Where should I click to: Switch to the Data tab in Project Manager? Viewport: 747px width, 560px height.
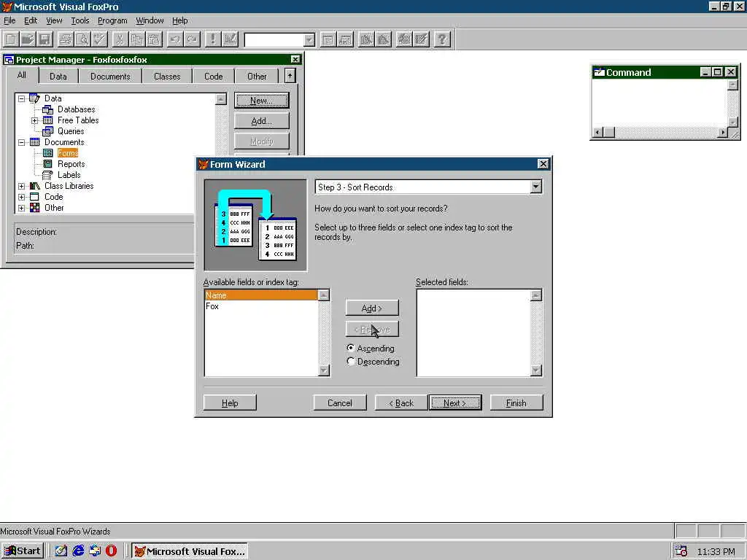coord(58,76)
